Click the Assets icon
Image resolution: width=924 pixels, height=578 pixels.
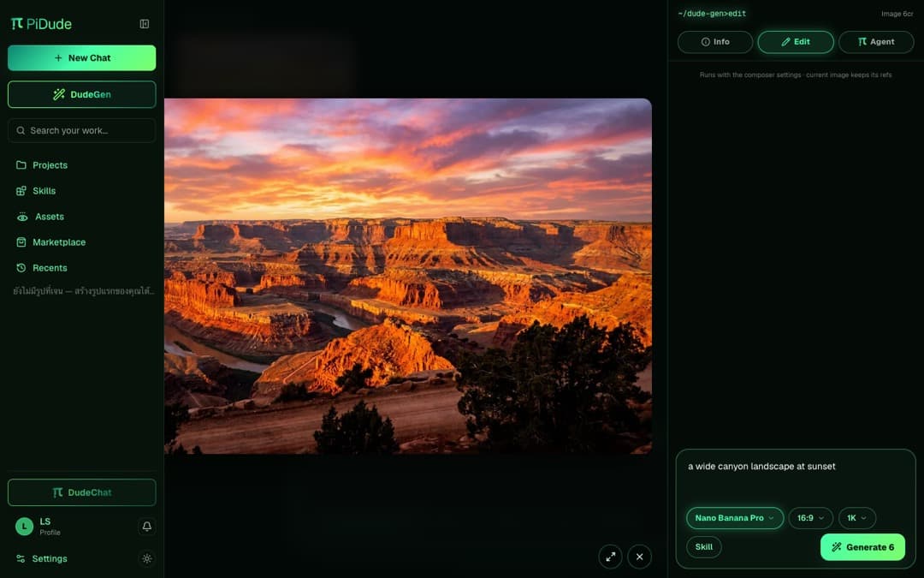point(22,217)
